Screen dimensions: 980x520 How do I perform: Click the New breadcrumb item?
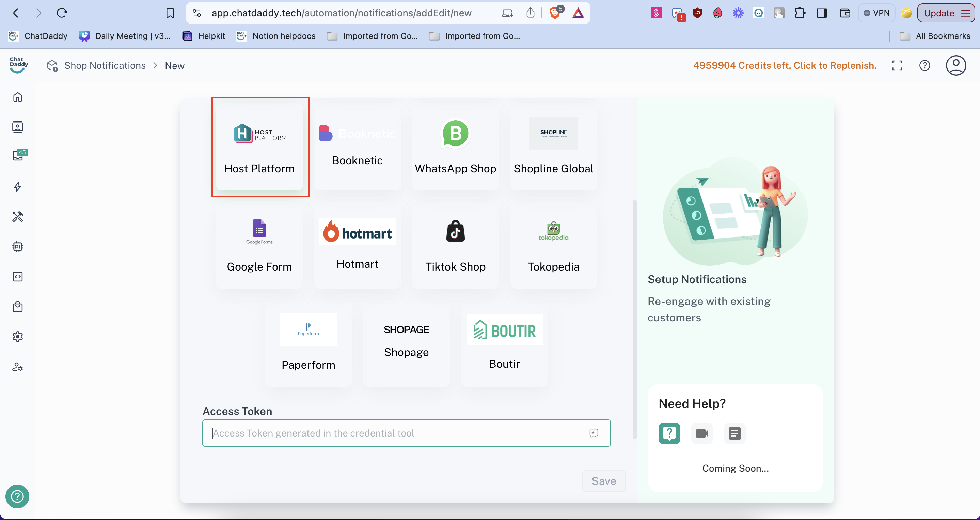point(175,66)
